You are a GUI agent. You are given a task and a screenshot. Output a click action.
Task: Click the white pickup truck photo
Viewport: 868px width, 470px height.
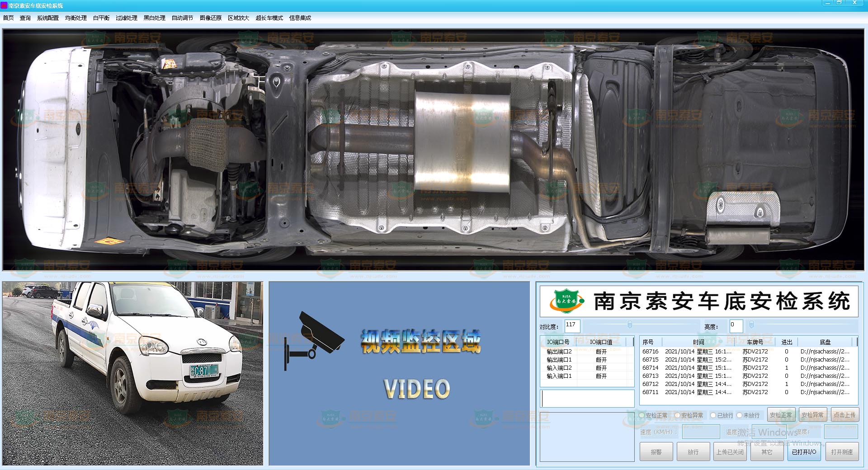[132, 373]
